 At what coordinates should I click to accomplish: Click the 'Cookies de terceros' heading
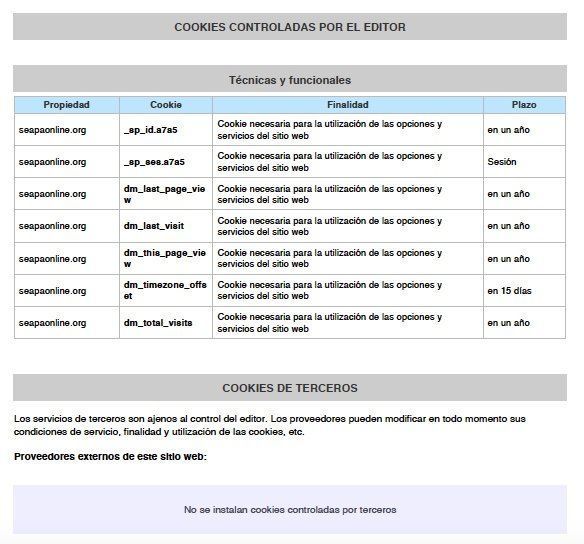[x=290, y=388]
